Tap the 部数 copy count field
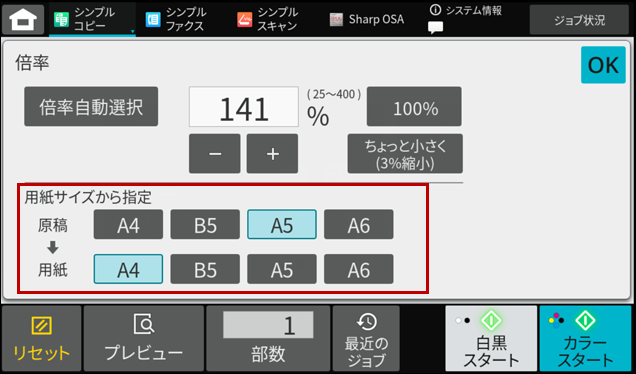This screenshot has width=636, height=374. point(268,325)
